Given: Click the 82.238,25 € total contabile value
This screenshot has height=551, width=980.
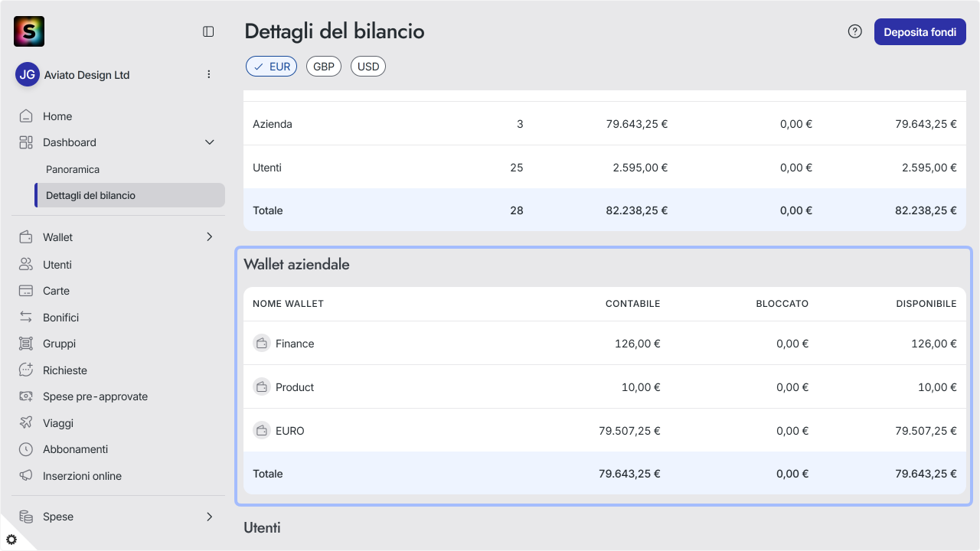Looking at the screenshot, I should pos(635,210).
